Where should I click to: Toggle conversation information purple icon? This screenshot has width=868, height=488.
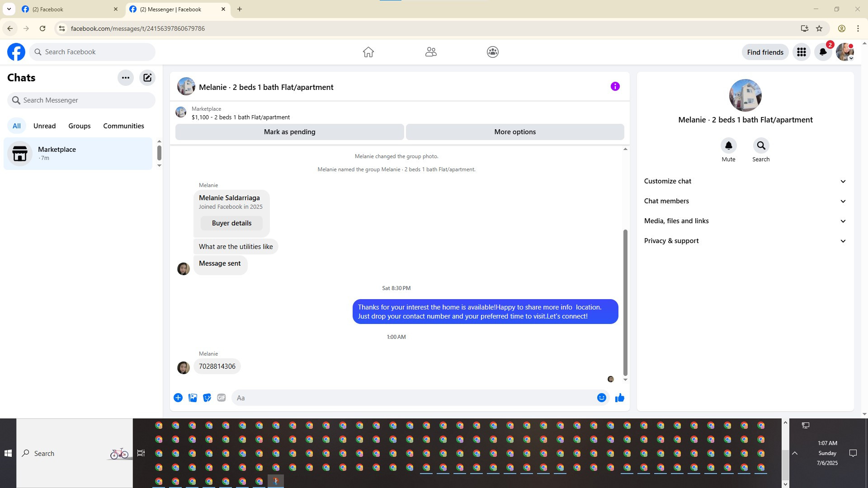615,86
